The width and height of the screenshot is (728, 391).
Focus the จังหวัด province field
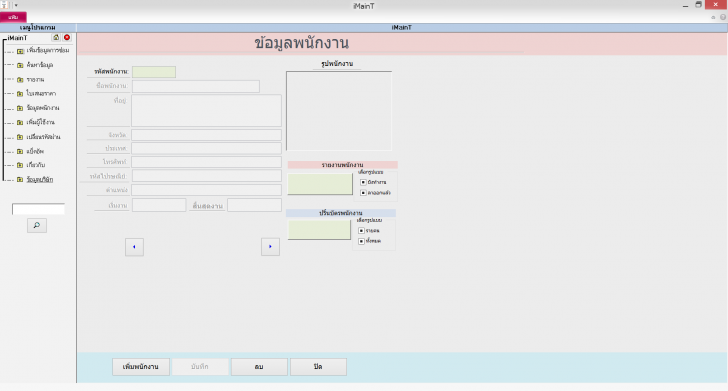click(x=206, y=135)
